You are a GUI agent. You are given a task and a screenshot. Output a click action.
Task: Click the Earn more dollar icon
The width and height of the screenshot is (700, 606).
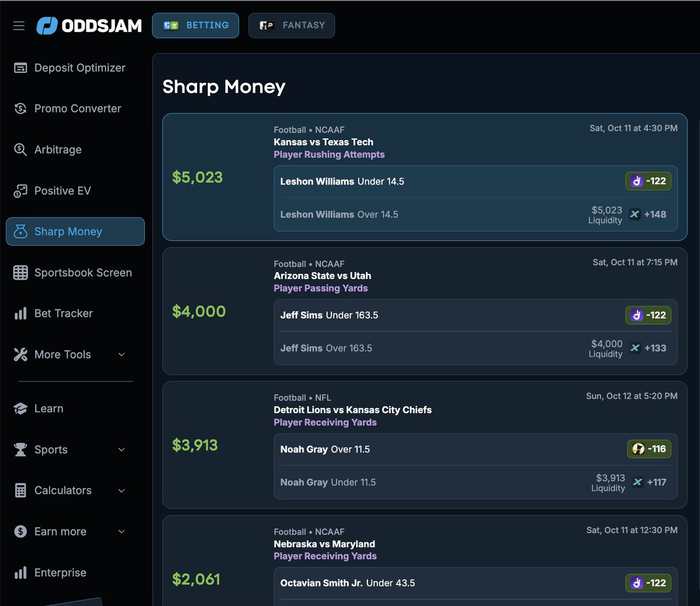coord(20,531)
